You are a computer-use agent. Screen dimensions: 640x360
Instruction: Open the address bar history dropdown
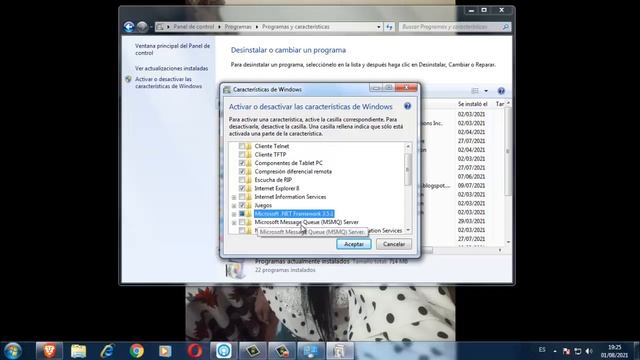[379, 27]
